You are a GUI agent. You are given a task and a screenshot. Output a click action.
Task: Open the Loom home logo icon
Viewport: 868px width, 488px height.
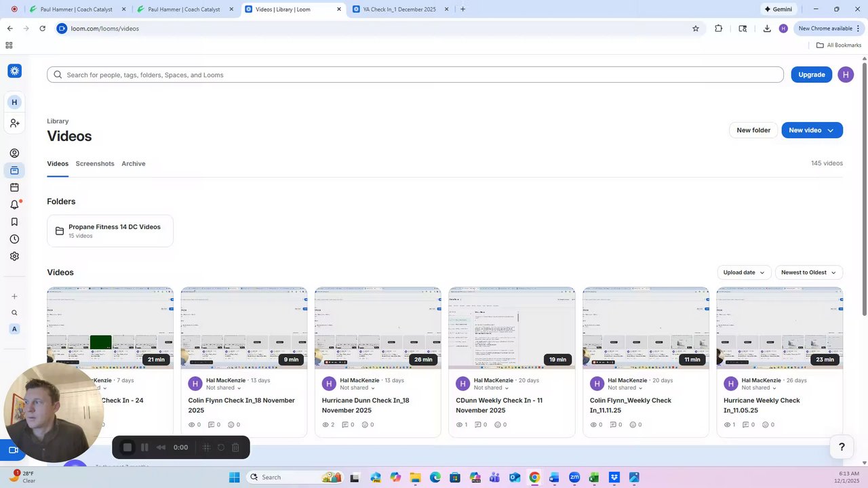pyautogui.click(x=14, y=71)
